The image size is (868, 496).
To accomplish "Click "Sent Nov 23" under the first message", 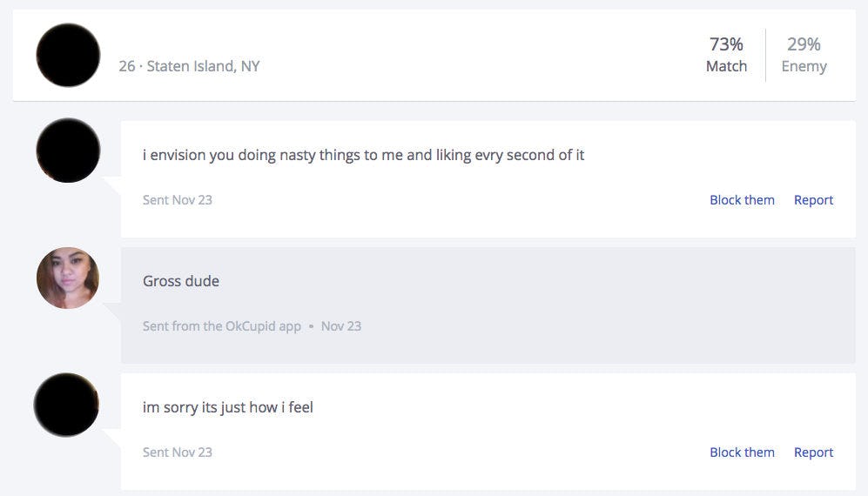I will [x=178, y=200].
